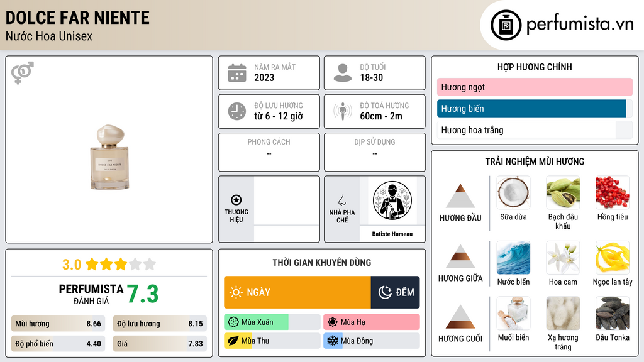
Task: Click the Mùa Đông season bar
Action: (x=372, y=341)
